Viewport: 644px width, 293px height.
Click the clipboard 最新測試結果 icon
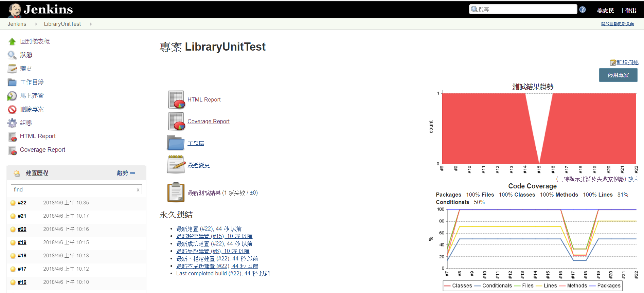pyautogui.click(x=176, y=192)
